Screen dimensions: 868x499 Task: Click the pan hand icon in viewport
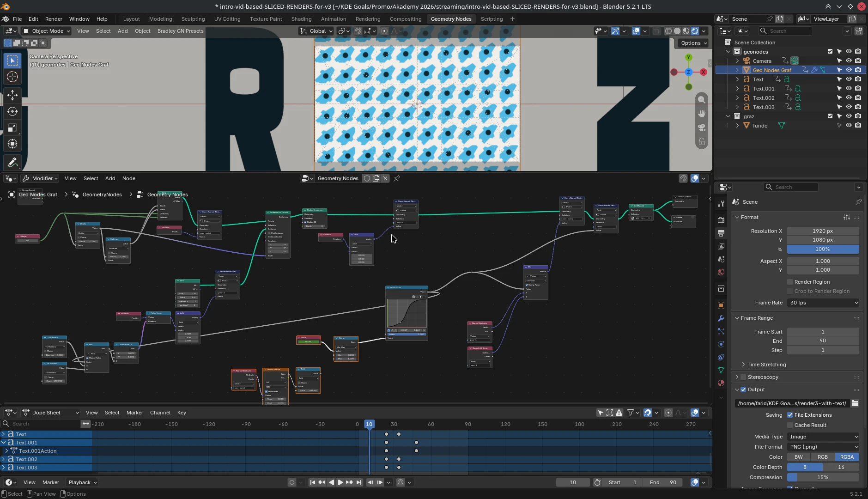702,114
